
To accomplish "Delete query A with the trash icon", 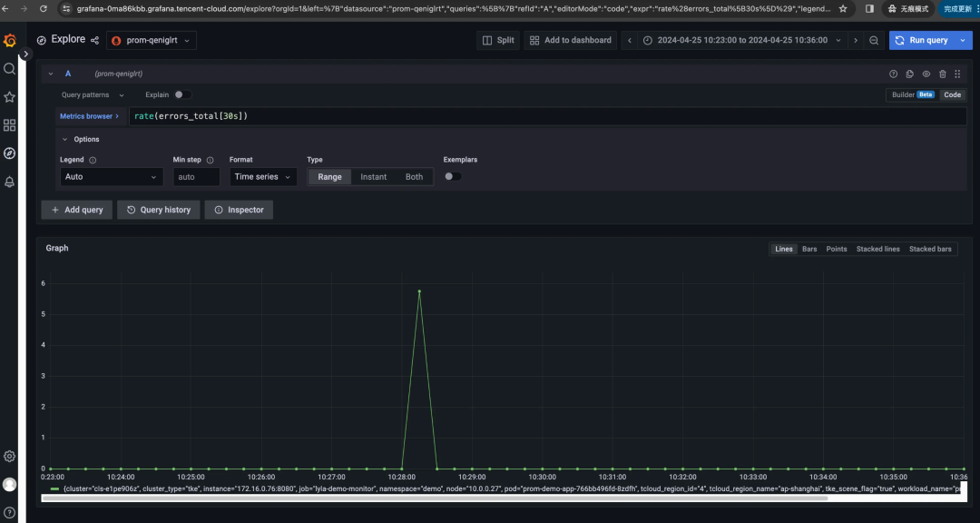I will (943, 74).
